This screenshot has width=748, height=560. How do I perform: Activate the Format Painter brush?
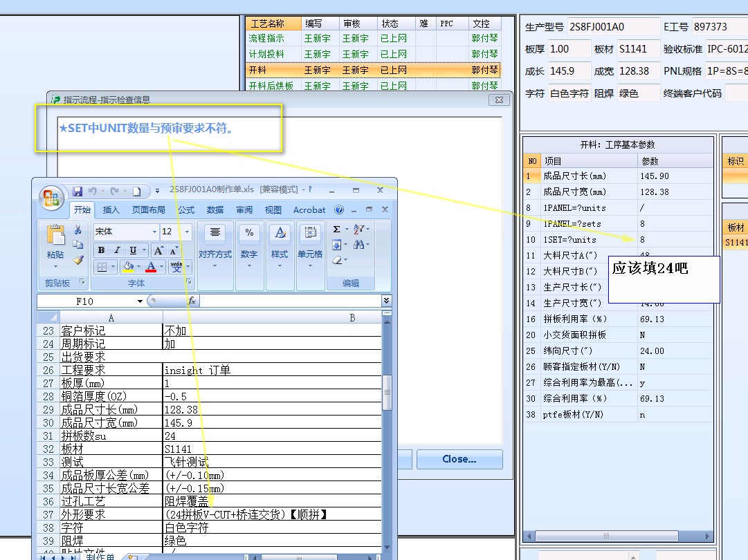coord(78,260)
